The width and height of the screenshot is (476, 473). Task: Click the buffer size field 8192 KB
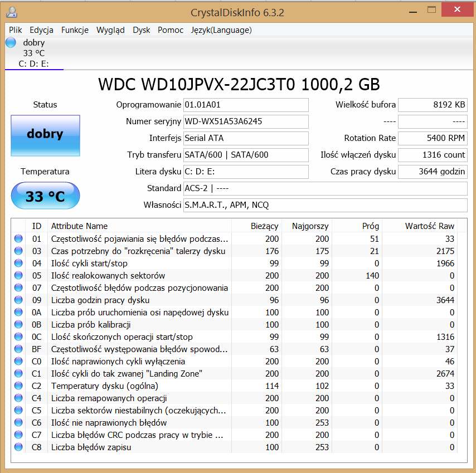[x=433, y=105]
